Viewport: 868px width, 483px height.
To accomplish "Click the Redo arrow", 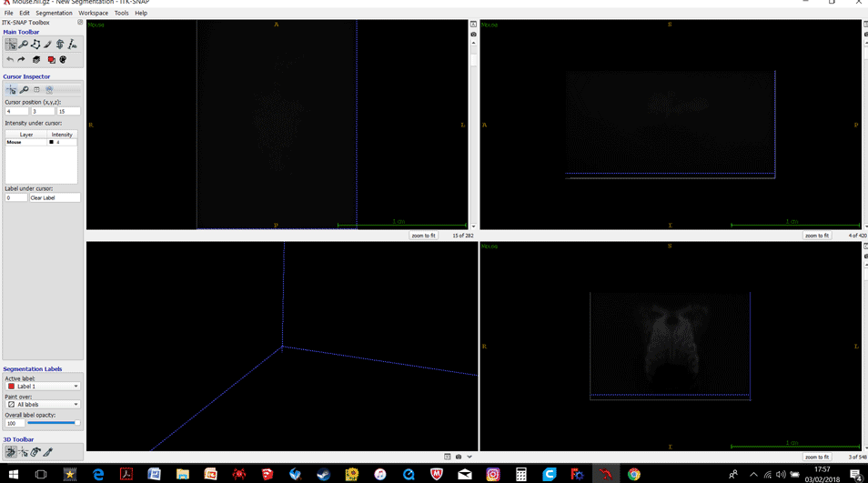I will point(21,59).
